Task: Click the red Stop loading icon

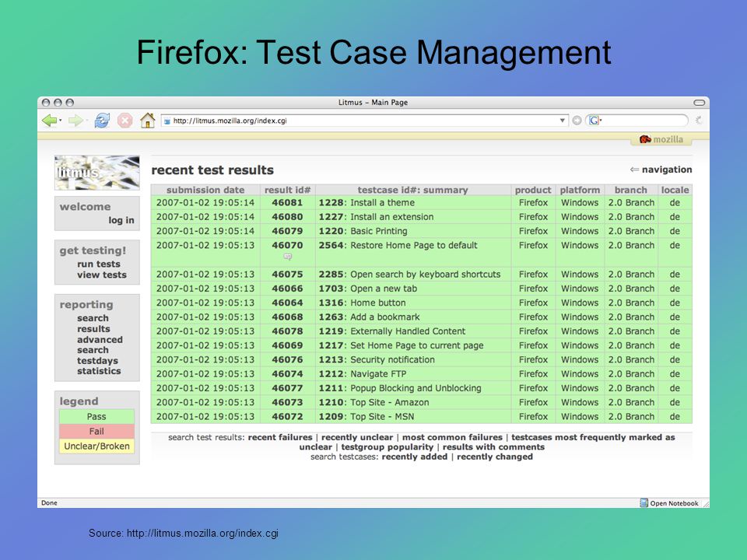Action: [124, 121]
